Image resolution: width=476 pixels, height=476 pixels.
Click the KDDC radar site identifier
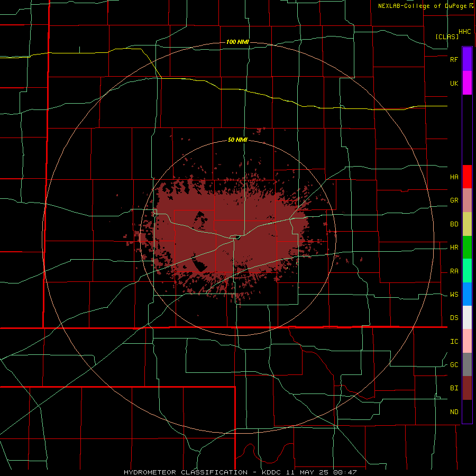[271, 472]
